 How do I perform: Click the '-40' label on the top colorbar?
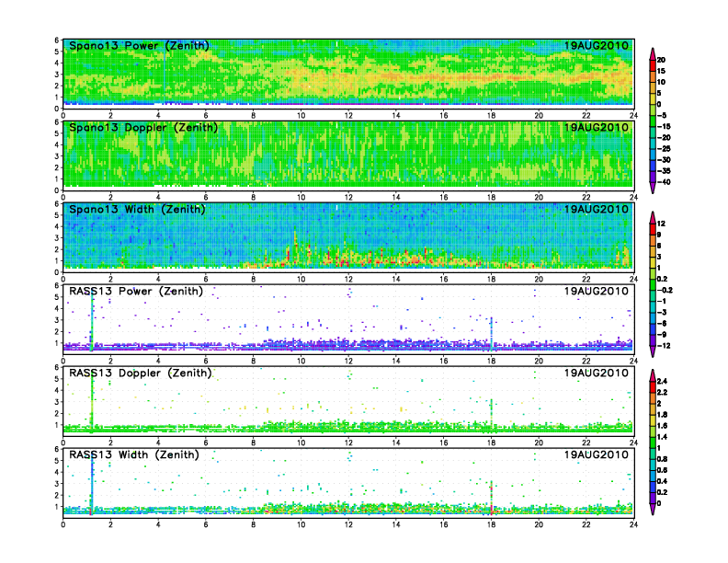point(664,182)
